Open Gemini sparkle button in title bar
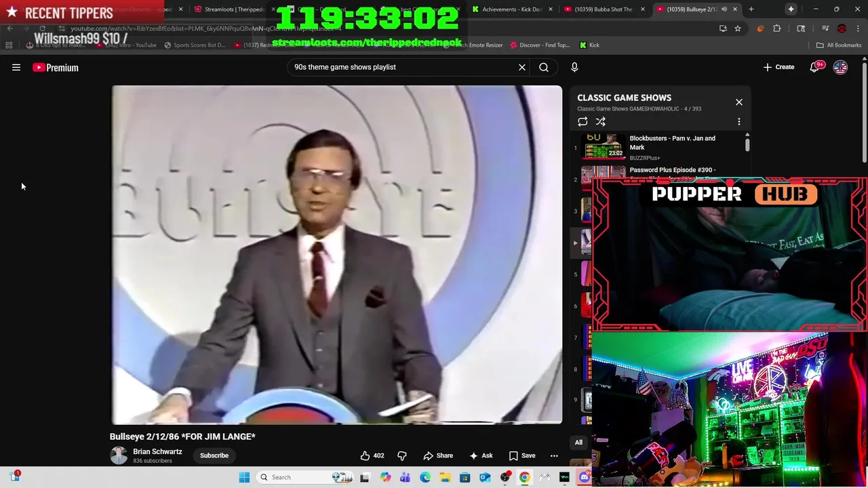 [x=791, y=9]
